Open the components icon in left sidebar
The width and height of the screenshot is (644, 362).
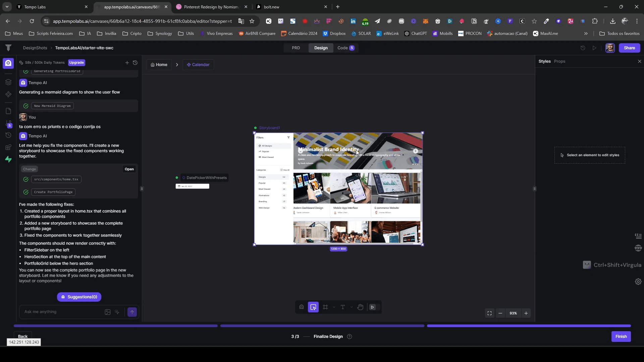(8, 95)
